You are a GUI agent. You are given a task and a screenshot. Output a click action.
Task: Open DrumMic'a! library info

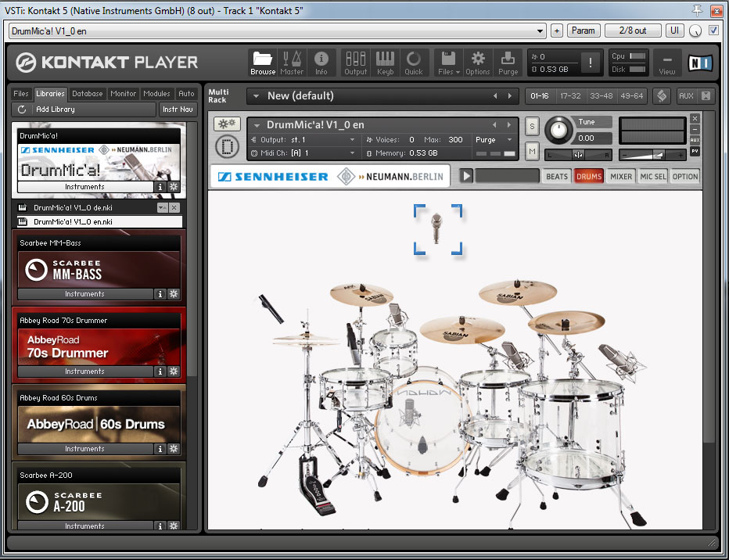coord(160,187)
